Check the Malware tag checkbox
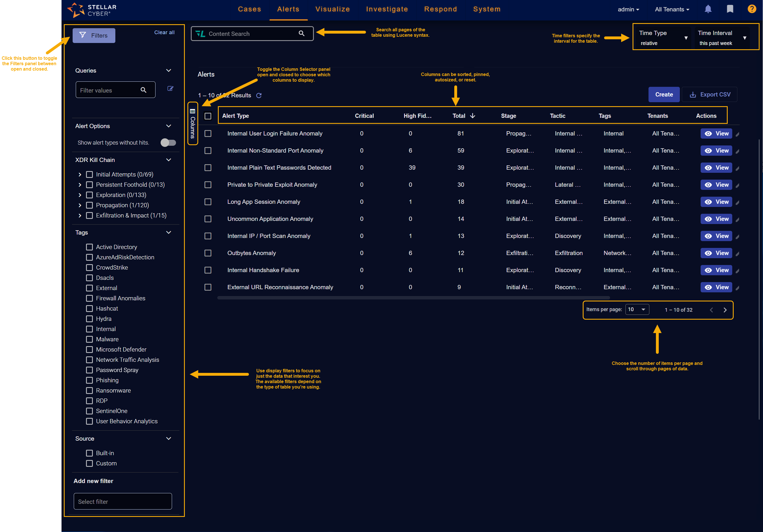 pyautogui.click(x=89, y=339)
